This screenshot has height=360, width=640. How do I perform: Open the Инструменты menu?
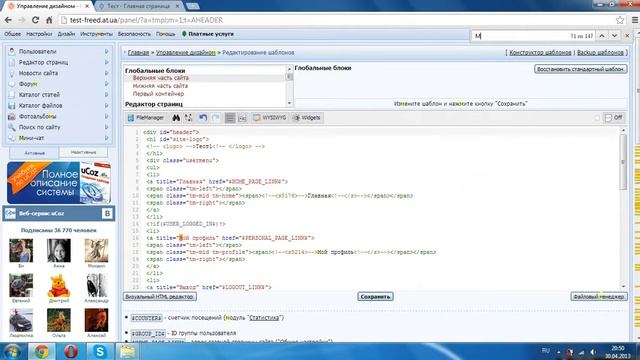click(96, 34)
